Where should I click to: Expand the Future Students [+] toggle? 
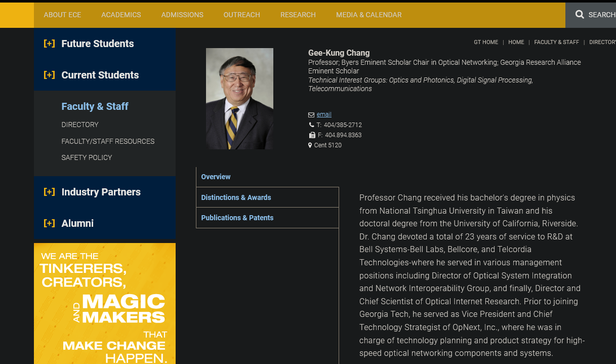[x=49, y=44]
